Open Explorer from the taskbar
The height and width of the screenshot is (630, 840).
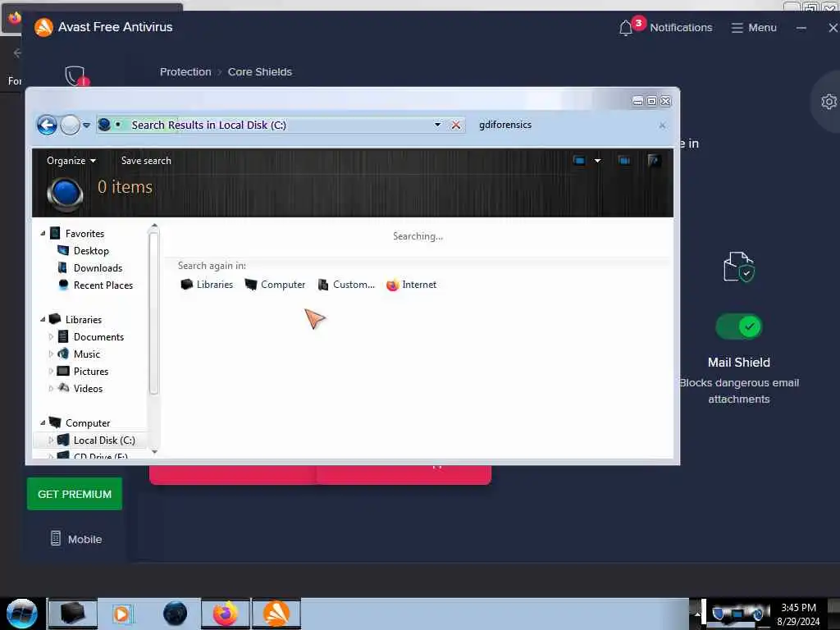(x=73, y=614)
